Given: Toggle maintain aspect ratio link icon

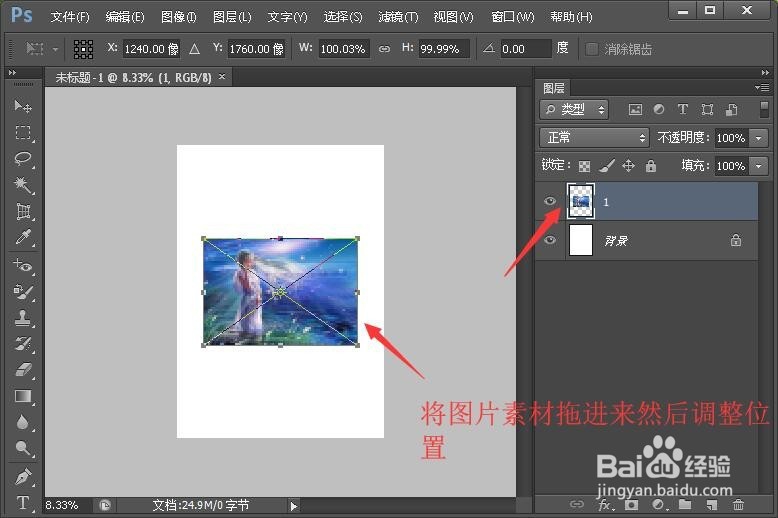Looking at the screenshot, I should (x=385, y=49).
